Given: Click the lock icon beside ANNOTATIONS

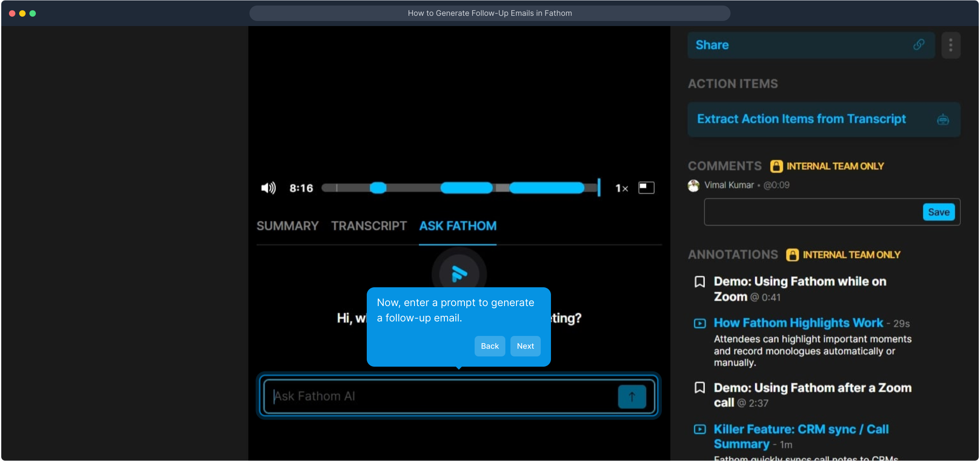Looking at the screenshot, I should coord(792,255).
